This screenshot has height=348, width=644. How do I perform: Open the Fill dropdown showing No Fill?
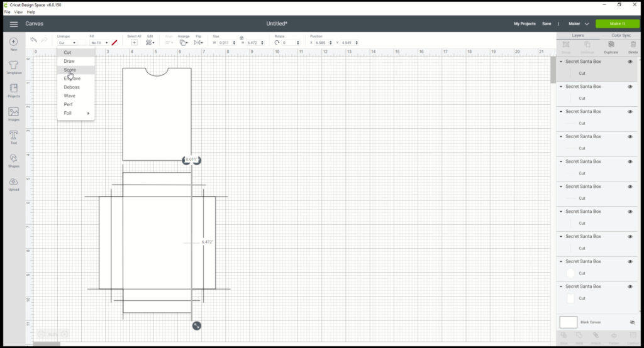pyautogui.click(x=99, y=43)
